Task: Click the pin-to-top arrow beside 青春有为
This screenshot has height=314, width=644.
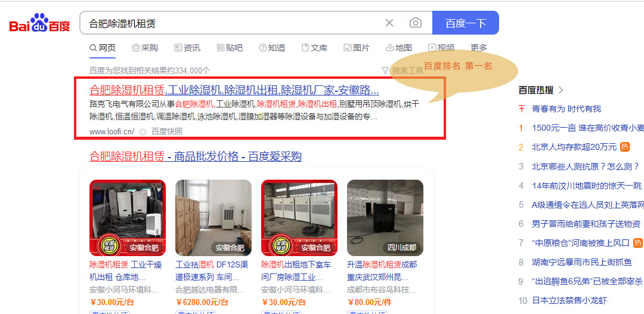Action: (522, 109)
